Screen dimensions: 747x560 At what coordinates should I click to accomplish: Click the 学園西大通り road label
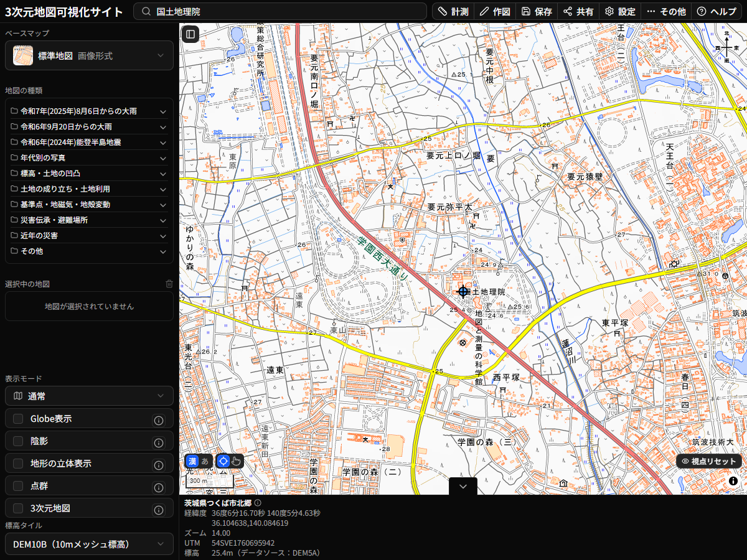(x=383, y=258)
